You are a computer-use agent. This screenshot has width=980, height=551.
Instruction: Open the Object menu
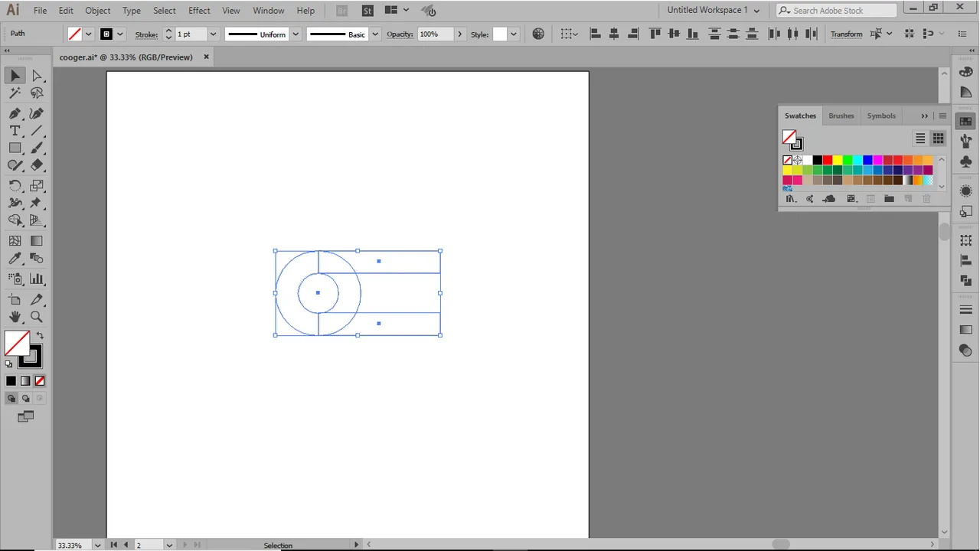coord(97,11)
